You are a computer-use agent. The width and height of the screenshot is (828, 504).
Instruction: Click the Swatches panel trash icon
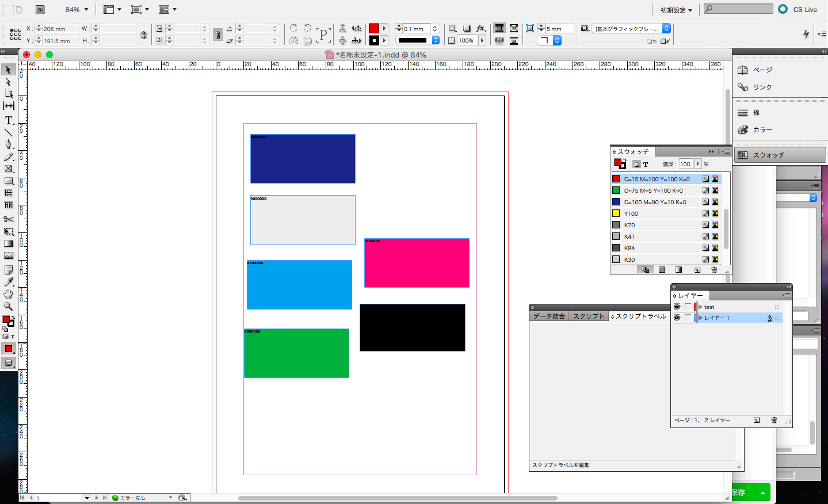click(714, 270)
